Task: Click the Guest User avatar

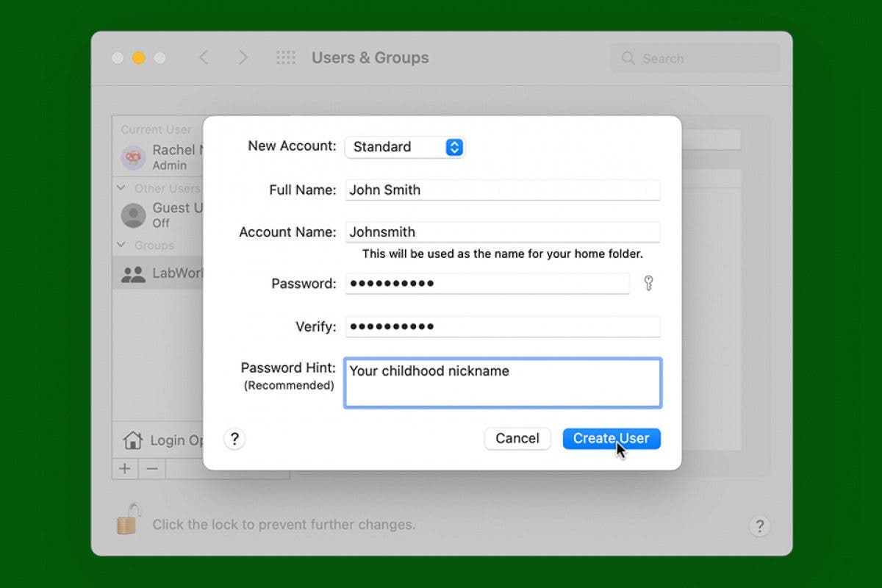Action: tap(133, 215)
